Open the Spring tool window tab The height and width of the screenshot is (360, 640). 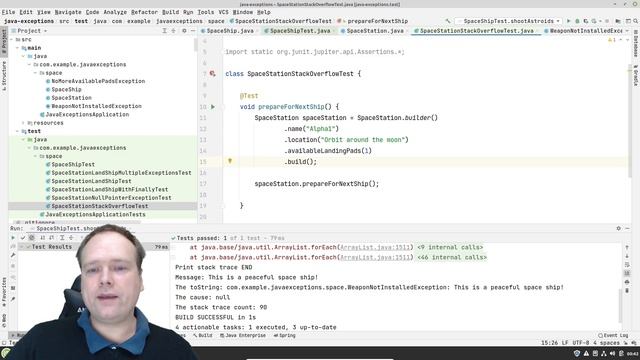pyautogui.click(x=284, y=336)
